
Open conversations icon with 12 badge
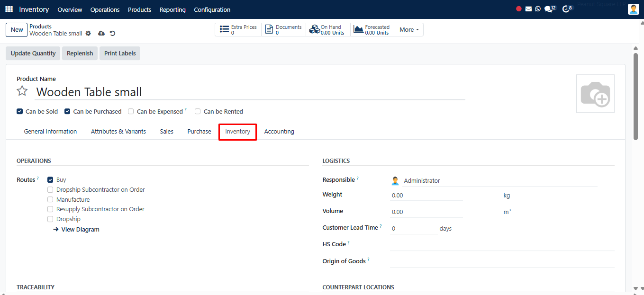coord(550,9)
